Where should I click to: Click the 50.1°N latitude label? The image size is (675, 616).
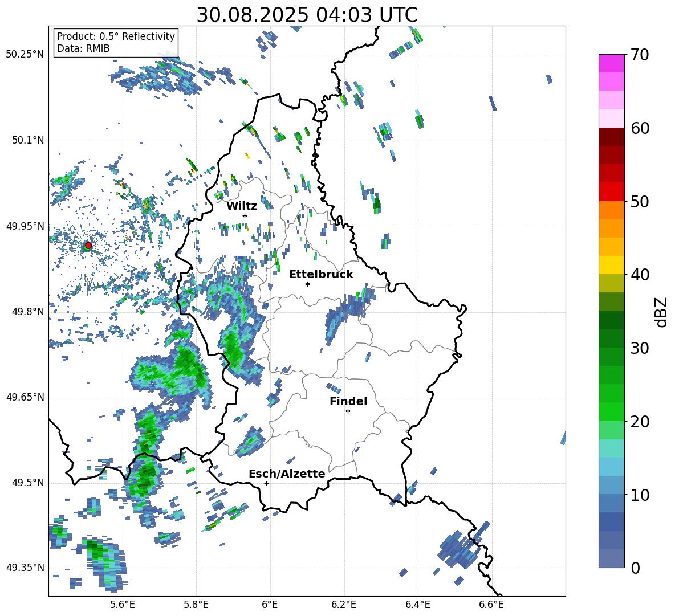(x=28, y=141)
